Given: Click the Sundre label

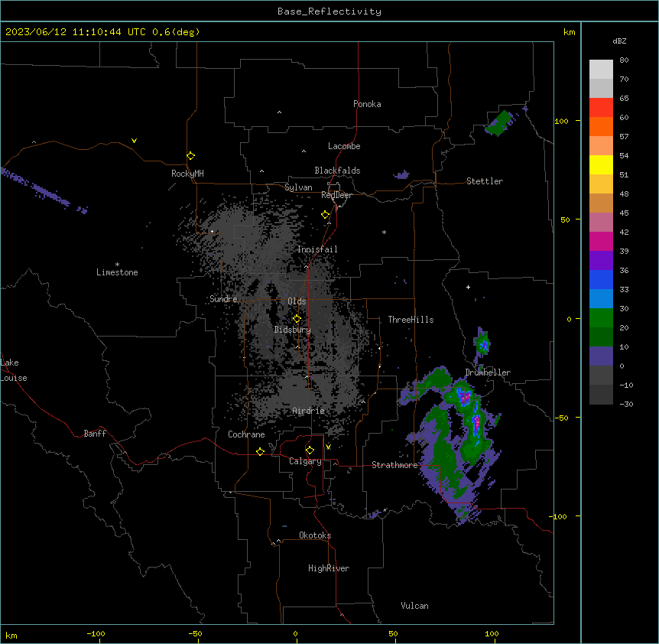Looking at the screenshot, I should coord(223,299).
